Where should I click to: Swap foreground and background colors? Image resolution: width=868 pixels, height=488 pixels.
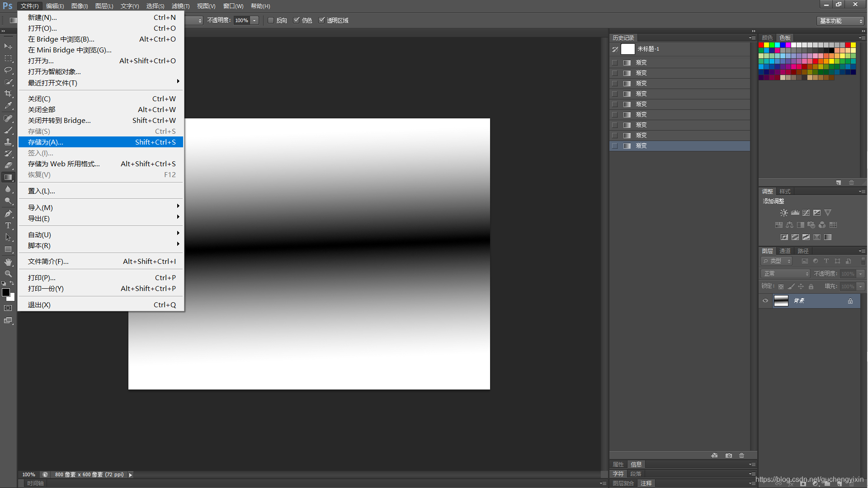(x=12, y=283)
